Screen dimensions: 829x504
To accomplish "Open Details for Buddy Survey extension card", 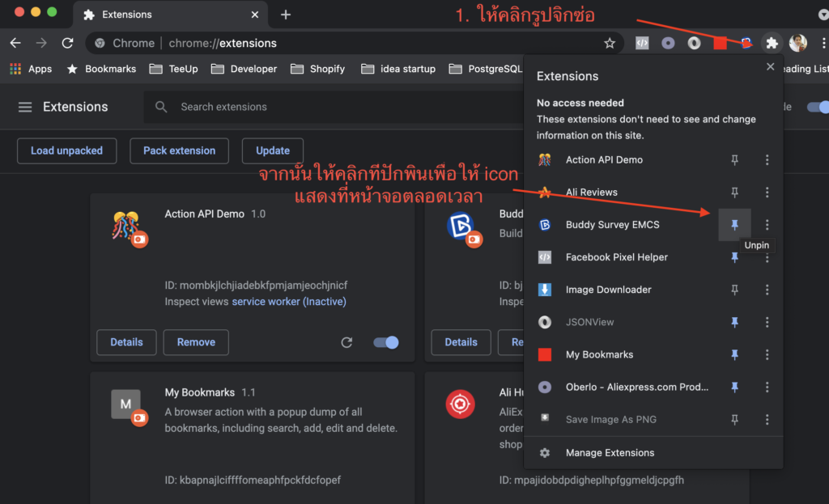I will (461, 342).
